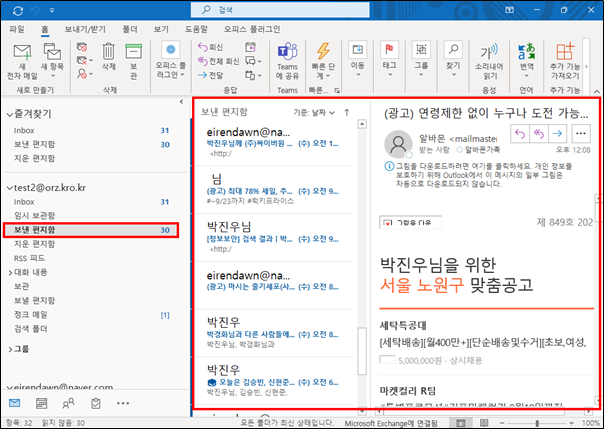Open the 이동 move button
Screen dimensions: 604x429
[357, 59]
